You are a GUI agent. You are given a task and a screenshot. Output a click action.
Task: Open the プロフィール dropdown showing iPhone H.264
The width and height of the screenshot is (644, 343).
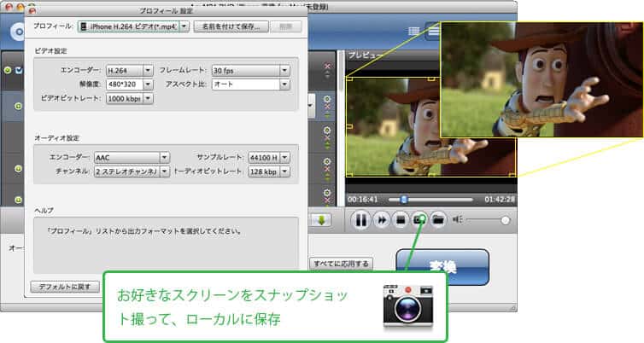click(x=133, y=26)
